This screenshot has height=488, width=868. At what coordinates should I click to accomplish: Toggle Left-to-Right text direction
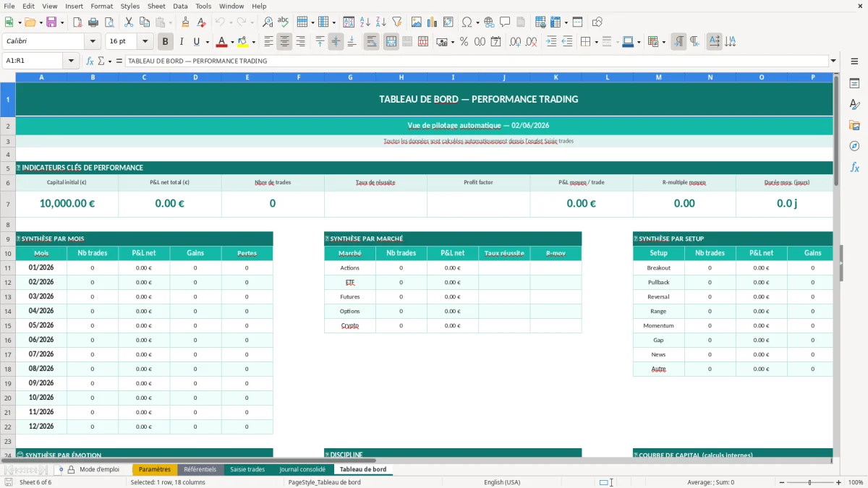(x=678, y=42)
